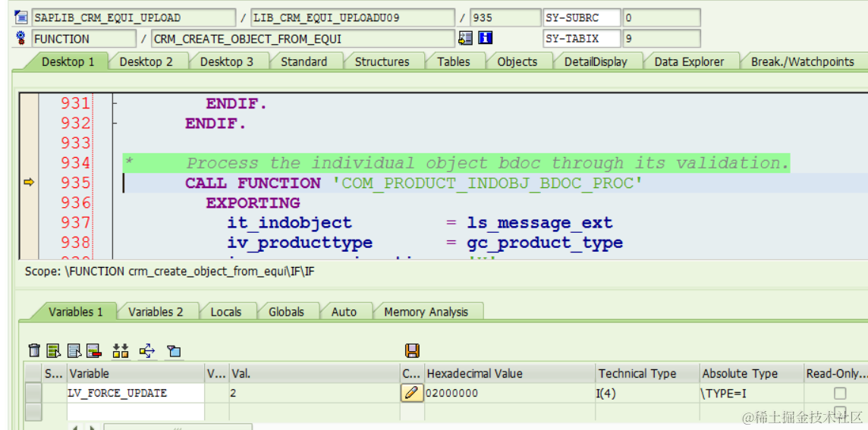
Task: Click the line number field showing 935
Action: 505,17
